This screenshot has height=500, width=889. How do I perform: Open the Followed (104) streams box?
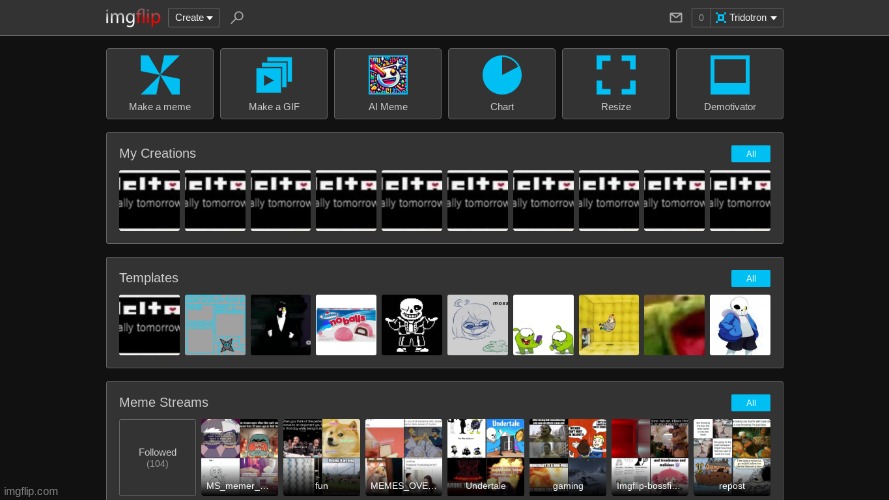coord(158,457)
